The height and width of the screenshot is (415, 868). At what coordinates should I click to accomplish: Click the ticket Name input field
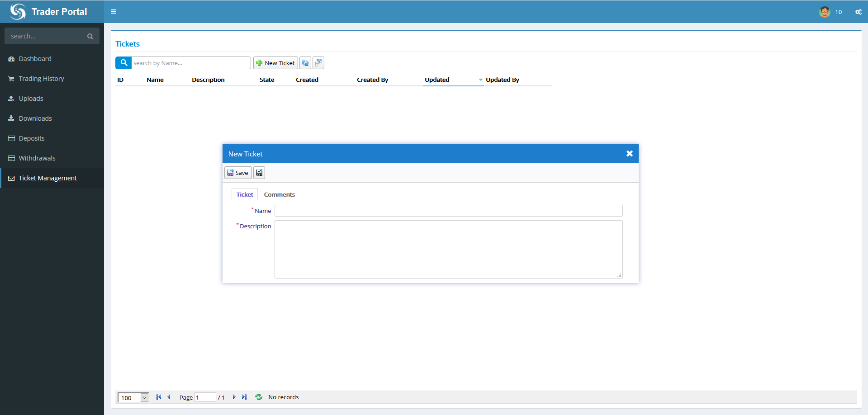(448, 211)
